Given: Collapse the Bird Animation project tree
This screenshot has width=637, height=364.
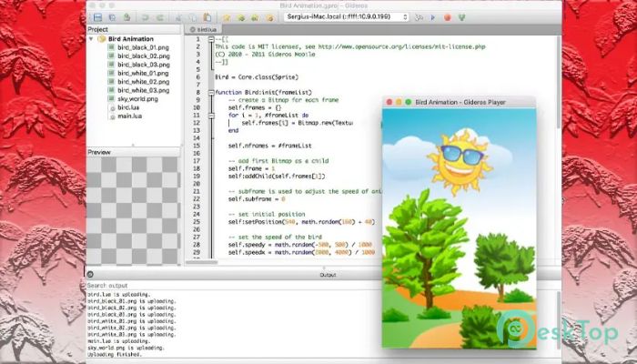Looking at the screenshot, I should pyautogui.click(x=91, y=39).
